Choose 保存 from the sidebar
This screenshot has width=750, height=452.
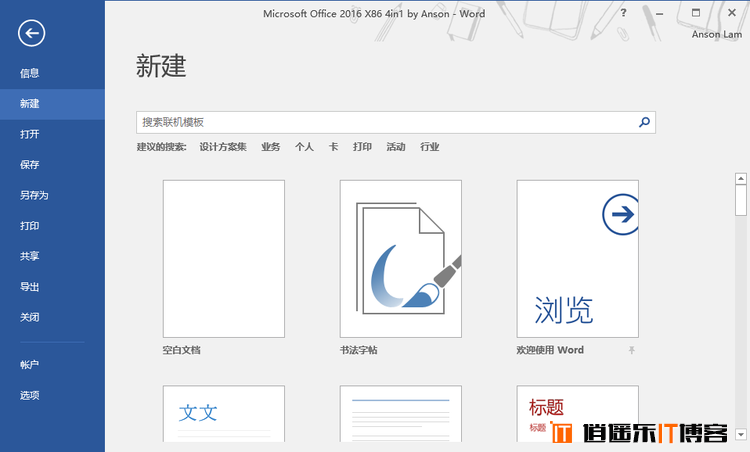click(x=52, y=165)
